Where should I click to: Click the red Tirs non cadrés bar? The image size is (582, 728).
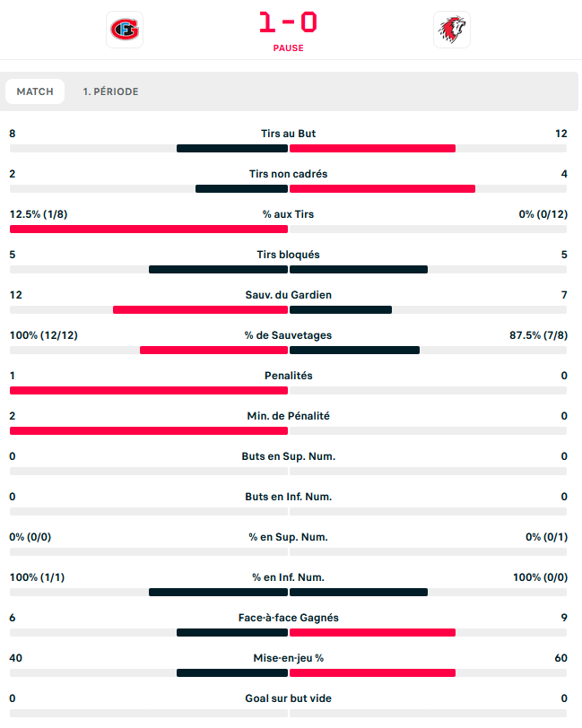coord(382,188)
